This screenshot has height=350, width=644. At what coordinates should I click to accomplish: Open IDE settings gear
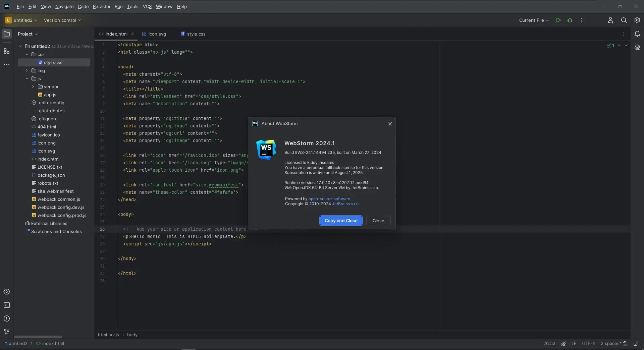tap(637, 20)
